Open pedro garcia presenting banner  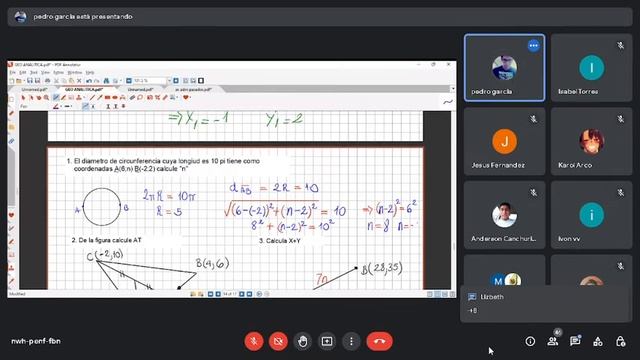tap(320, 17)
